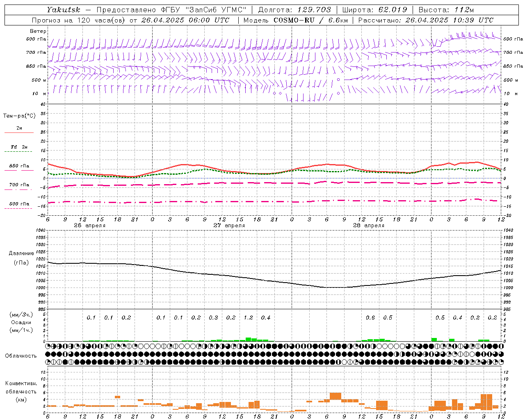Click the 0.3 precipitation value

(x=213, y=317)
